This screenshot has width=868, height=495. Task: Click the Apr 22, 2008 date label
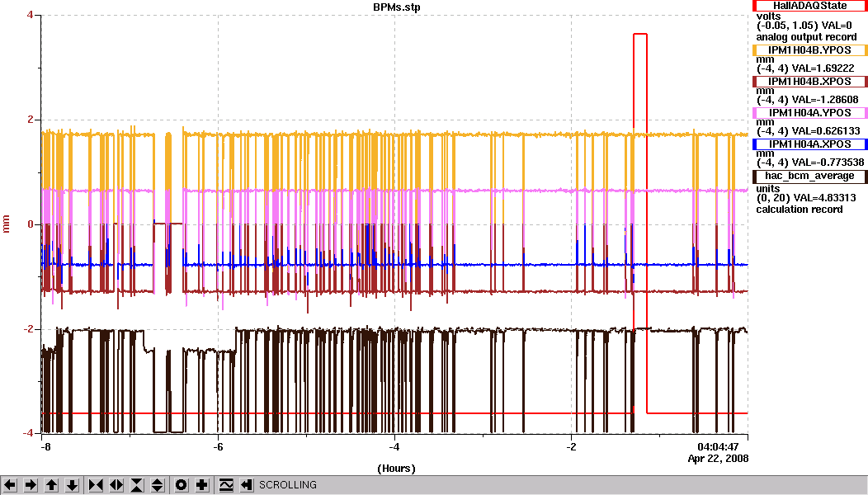(718, 459)
